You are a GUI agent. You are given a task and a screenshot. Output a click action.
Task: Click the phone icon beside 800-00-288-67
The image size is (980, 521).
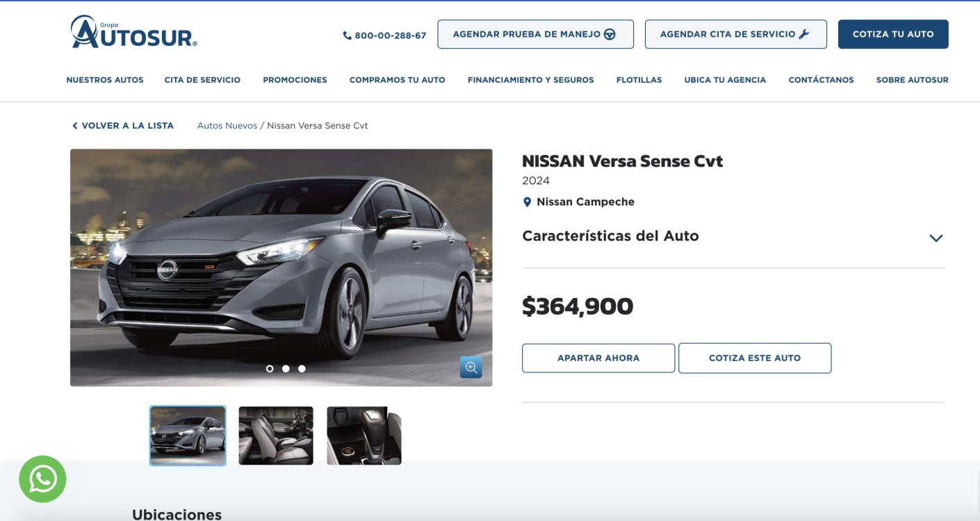tap(347, 35)
